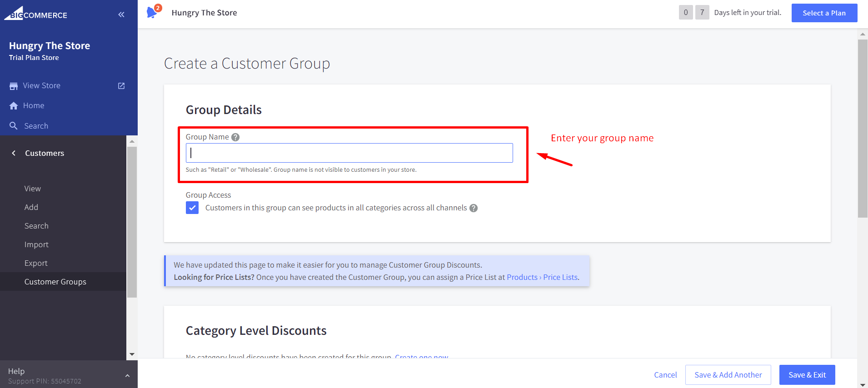Image resolution: width=868 pixels, height=388 pixels.
Task: Collapse the sidebar with double-chevron icon
Action: (x=121, y=15)
